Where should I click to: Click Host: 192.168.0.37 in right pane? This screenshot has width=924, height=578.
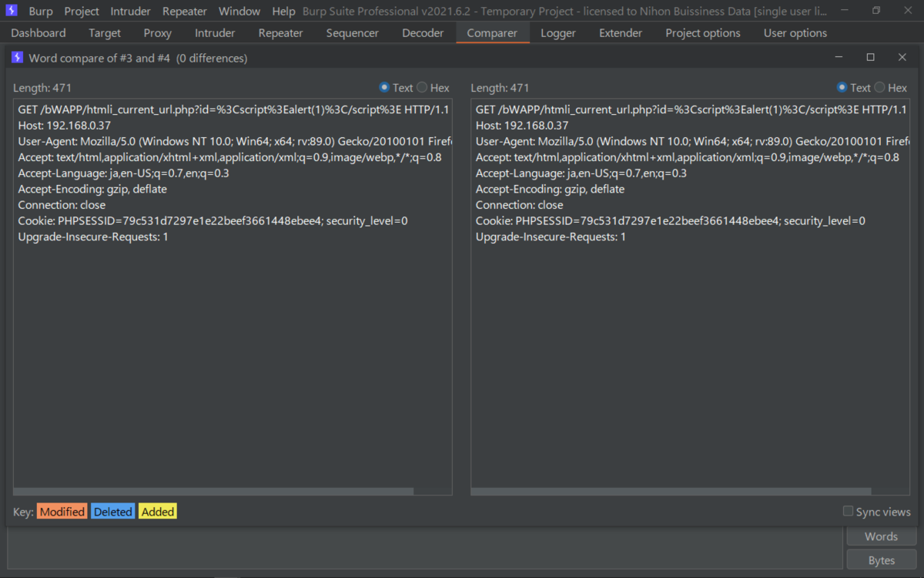[x=522, y=126]
